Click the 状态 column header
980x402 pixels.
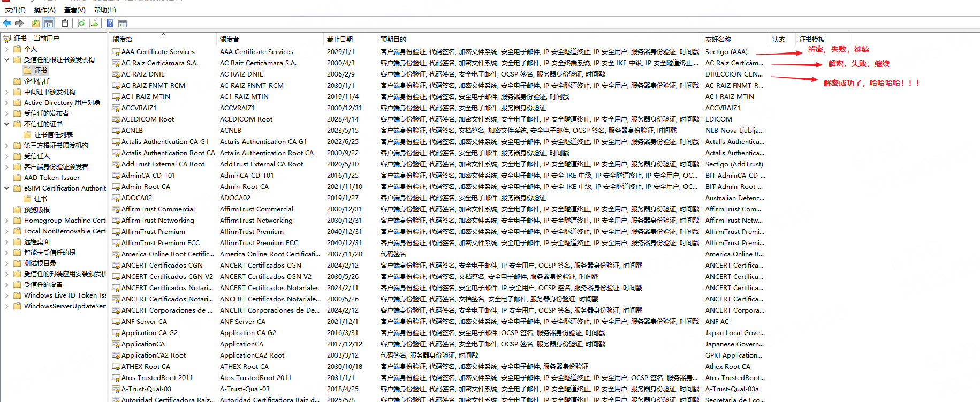pyautogui.click(x=782, y=40)
